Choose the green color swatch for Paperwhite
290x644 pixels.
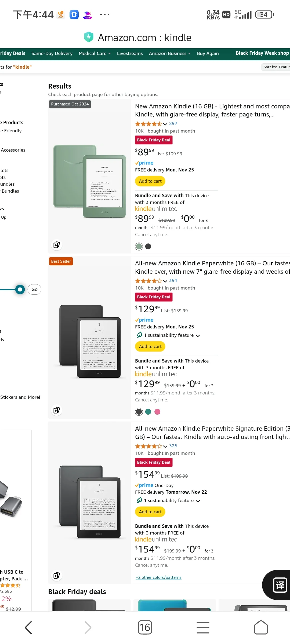[x=148, y=412]
